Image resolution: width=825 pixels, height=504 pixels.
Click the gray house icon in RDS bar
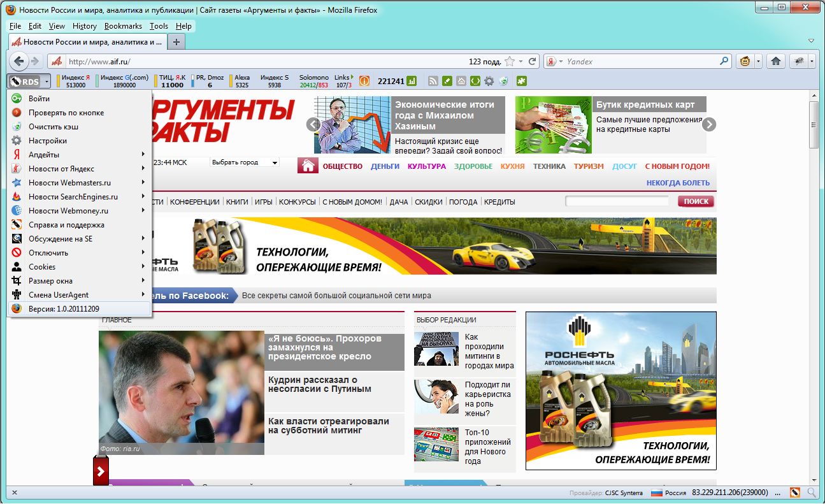461,81
